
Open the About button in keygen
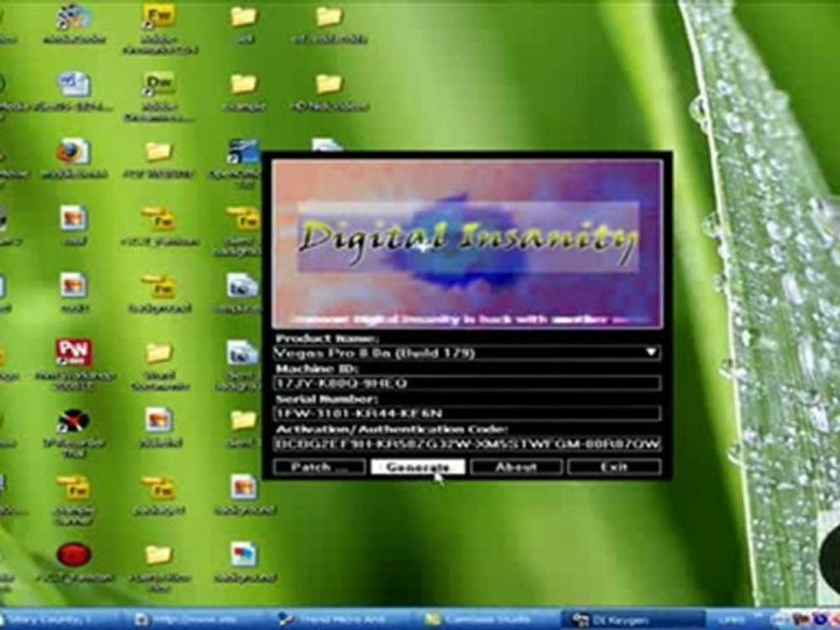(516, 466)
